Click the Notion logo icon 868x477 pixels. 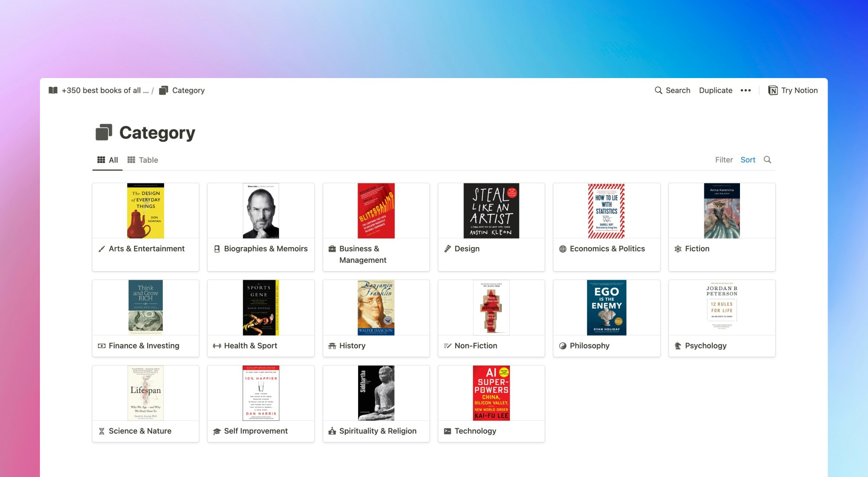coord(773,90)
